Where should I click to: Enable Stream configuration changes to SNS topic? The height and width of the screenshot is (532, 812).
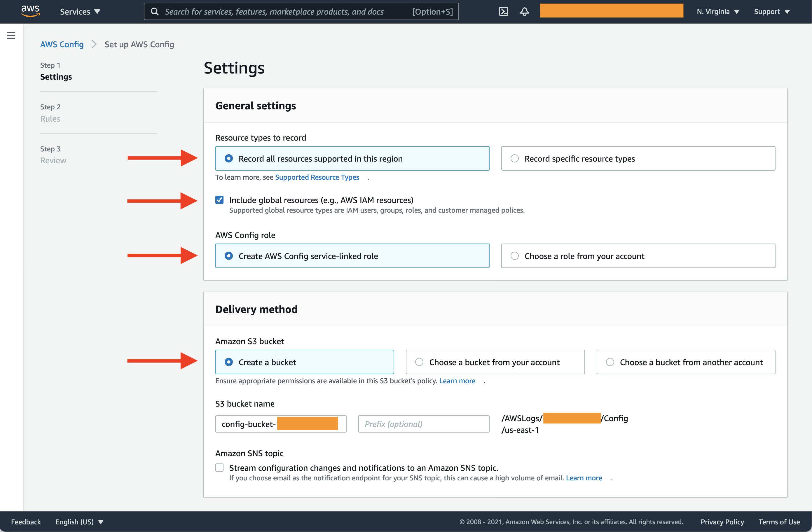pos(219,468)
